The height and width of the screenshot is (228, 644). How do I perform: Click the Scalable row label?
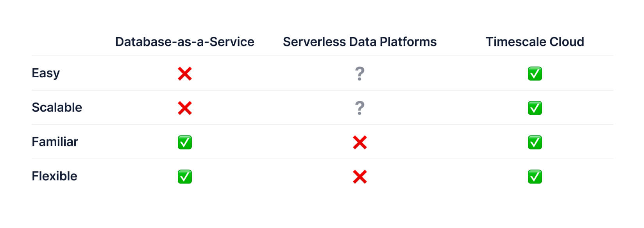click(x=57, y=107)
